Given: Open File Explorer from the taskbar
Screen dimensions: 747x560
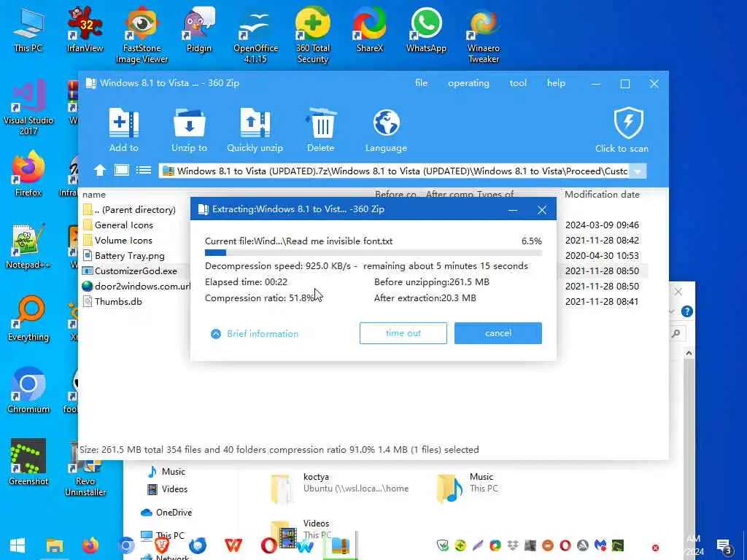Looking at the screenshot, I should (x=54, y=545).
